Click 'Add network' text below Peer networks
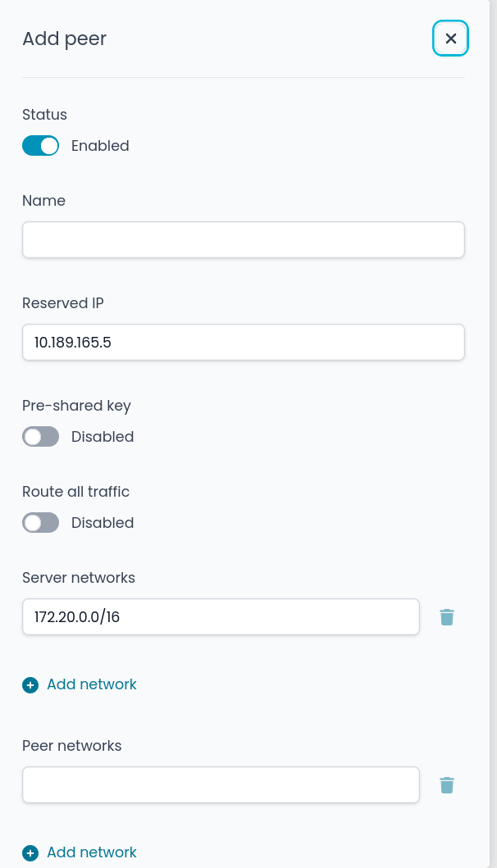Image resolution: width=497 pixels, height=868 pixels. pyautogui.click(x=92, y=852)
